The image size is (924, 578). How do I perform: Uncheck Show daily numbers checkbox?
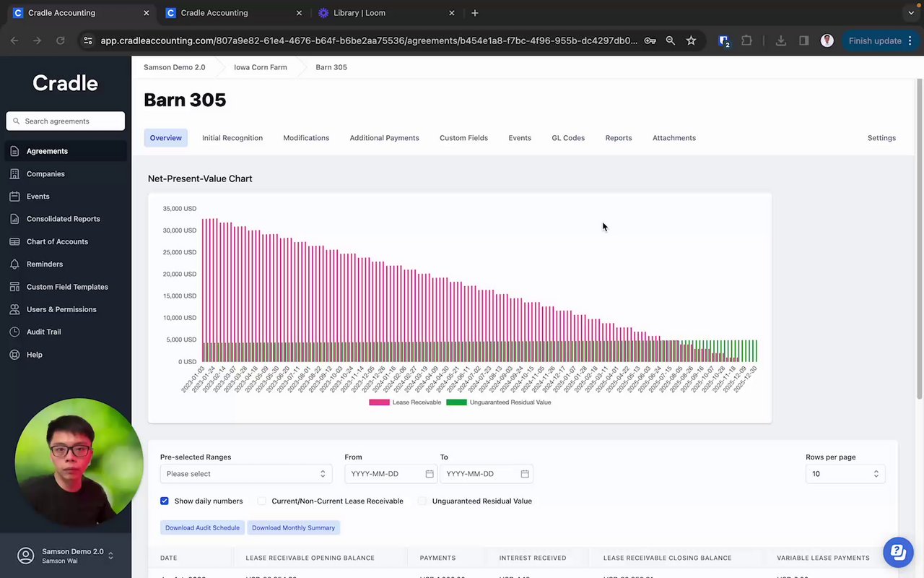[165, 501]
